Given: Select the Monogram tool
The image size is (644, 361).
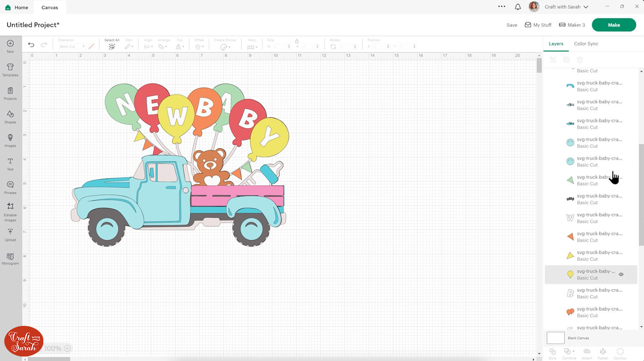Looking at the screenshot, I should (10, 258).
